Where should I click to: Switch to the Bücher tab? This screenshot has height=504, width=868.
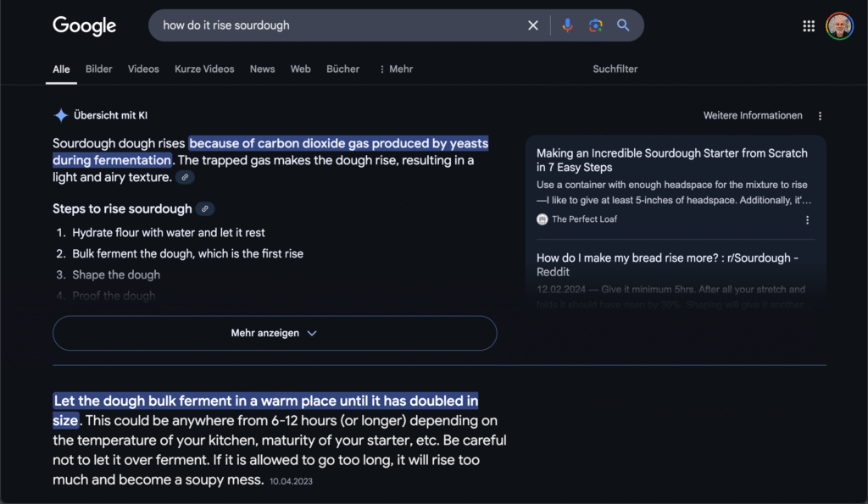click(342, 69)
